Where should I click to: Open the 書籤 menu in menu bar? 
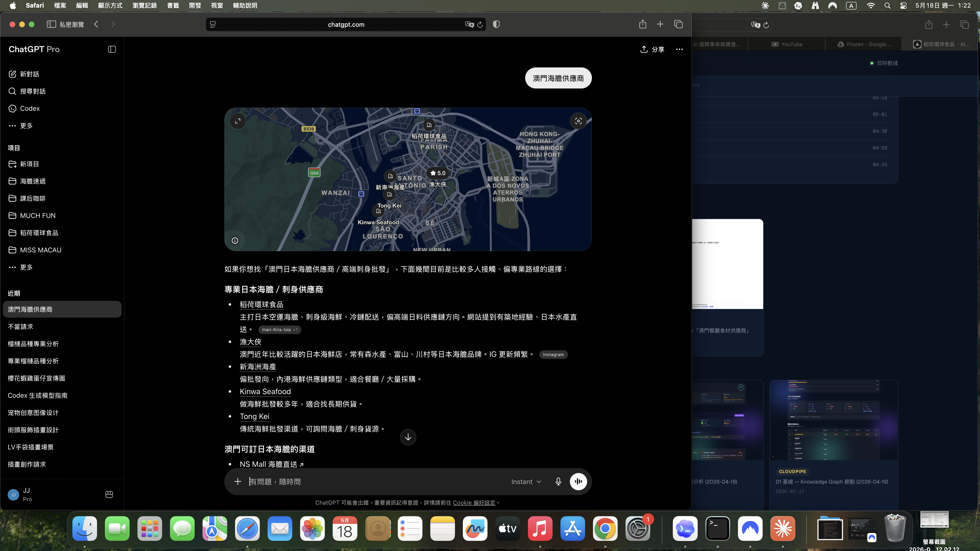[173, 5]
